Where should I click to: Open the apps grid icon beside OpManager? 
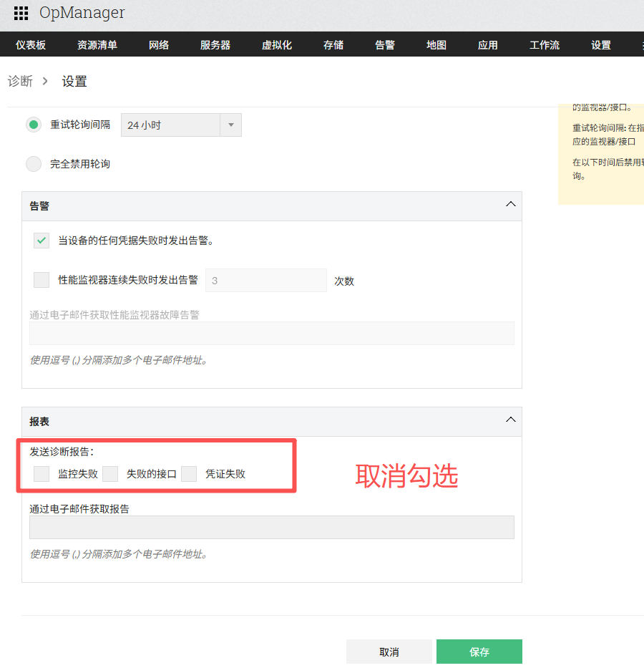tap(21, 13)
